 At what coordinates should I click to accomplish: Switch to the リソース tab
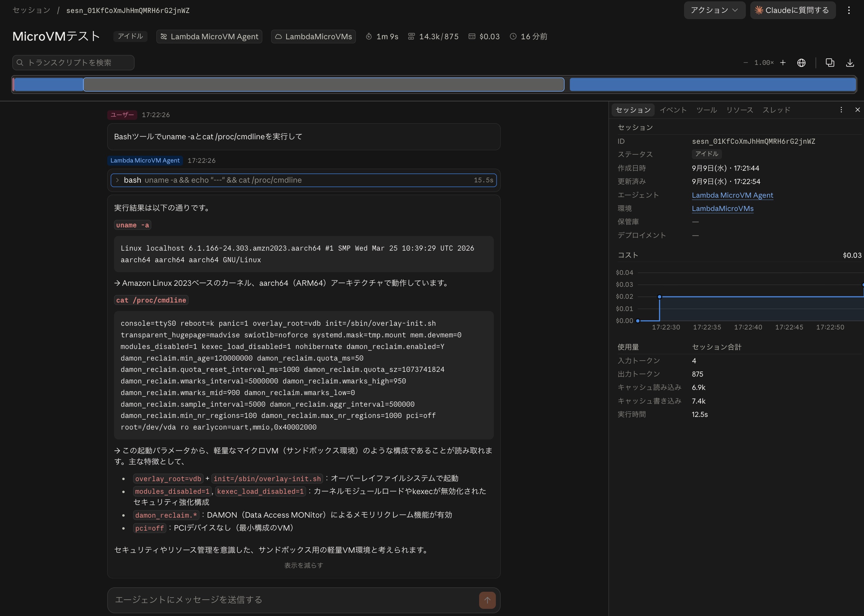[740, 110]
